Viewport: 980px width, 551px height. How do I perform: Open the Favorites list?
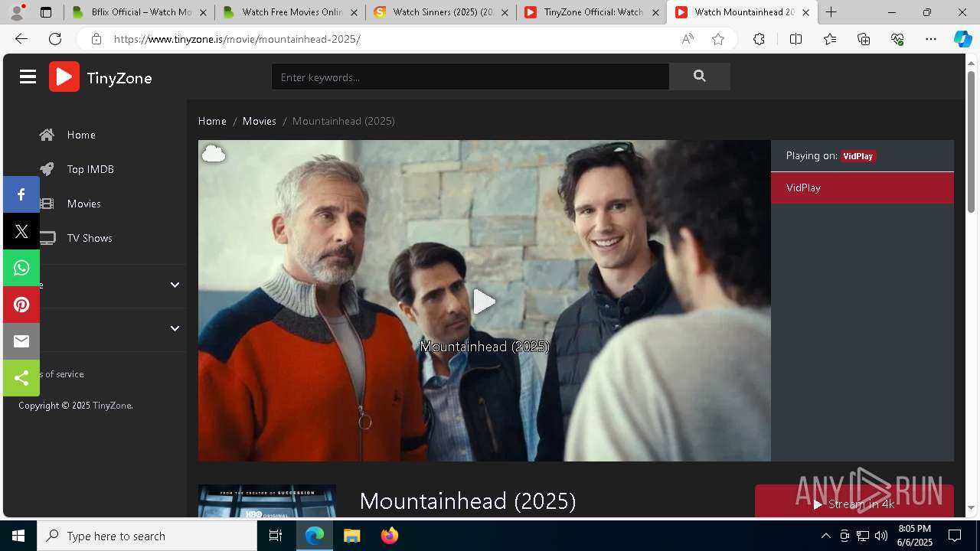tap(830, 39)
